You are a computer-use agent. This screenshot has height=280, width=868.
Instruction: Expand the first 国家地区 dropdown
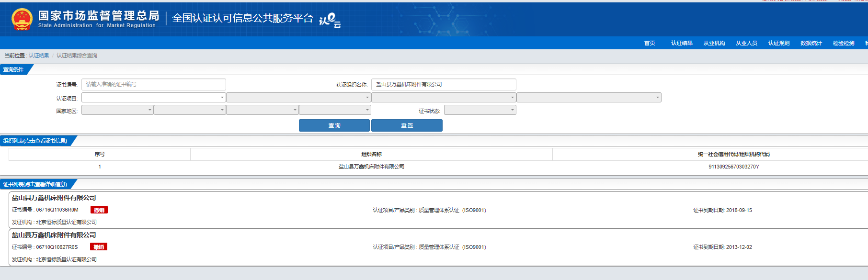point(117,110)
